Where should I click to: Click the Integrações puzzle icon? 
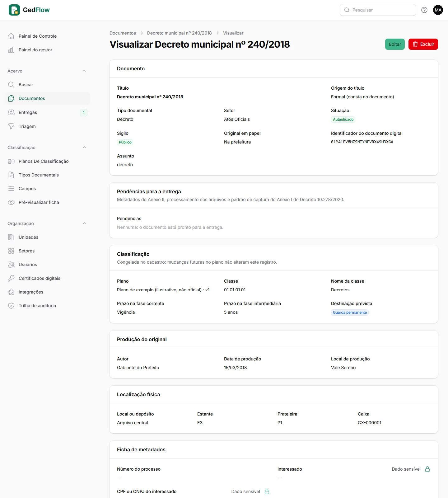11,292
